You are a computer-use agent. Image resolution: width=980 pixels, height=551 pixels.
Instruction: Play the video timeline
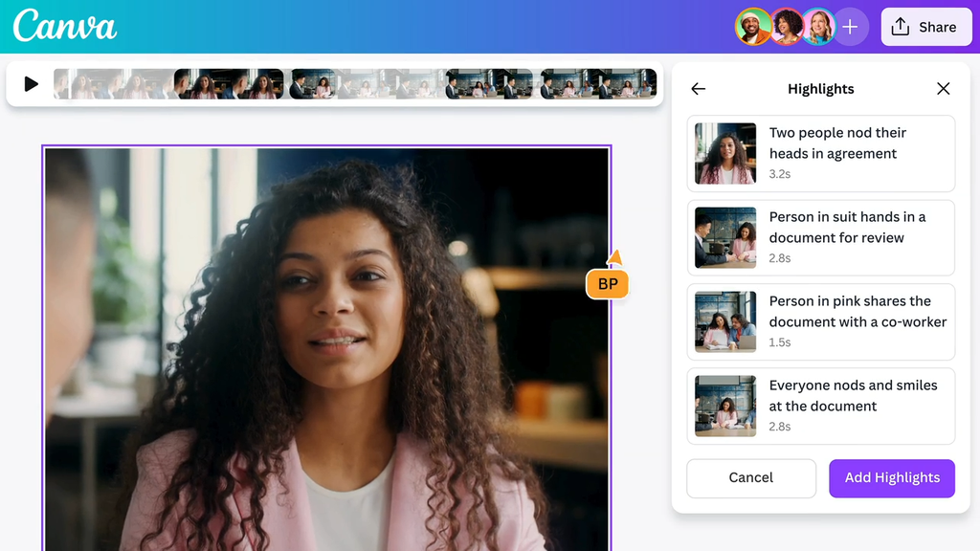click(31, 84)
